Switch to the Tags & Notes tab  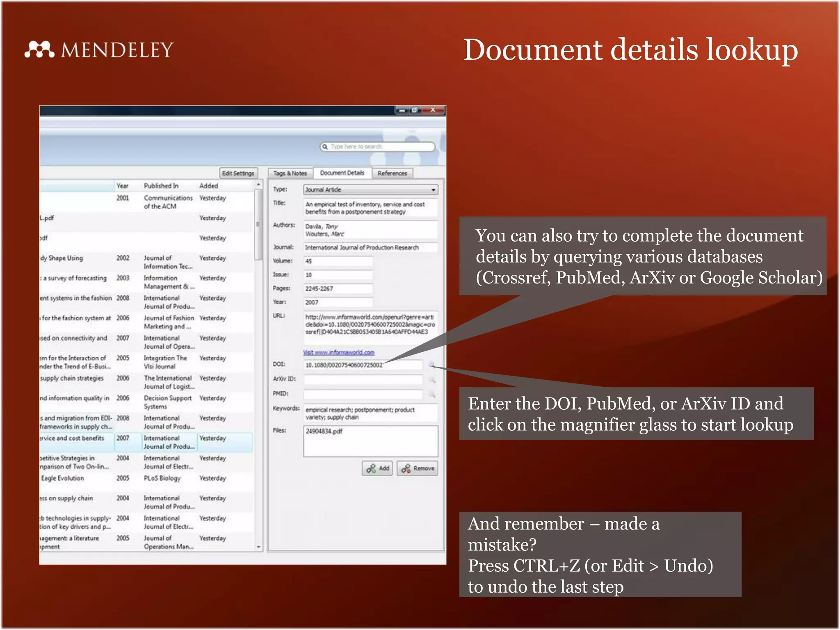pos(290,173)
